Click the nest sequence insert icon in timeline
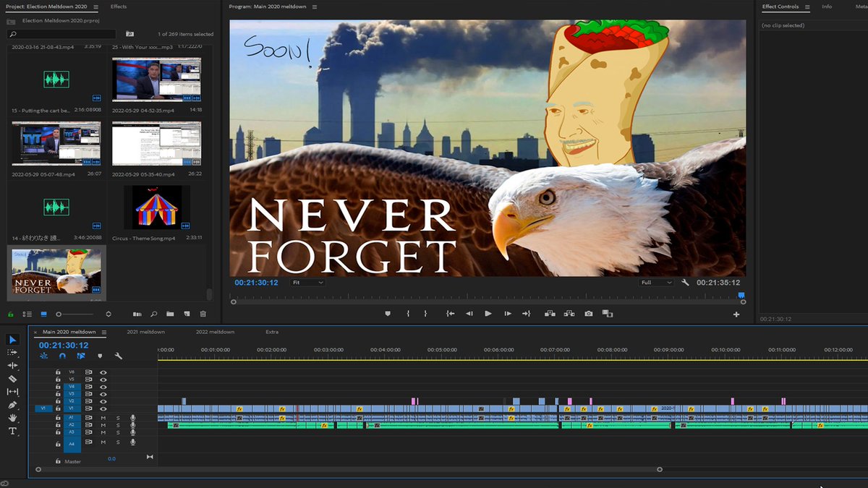 [x=44, y=356]
